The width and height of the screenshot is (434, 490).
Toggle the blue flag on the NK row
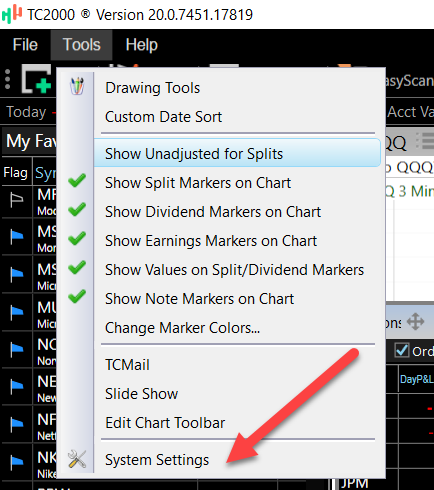[17, 462]
